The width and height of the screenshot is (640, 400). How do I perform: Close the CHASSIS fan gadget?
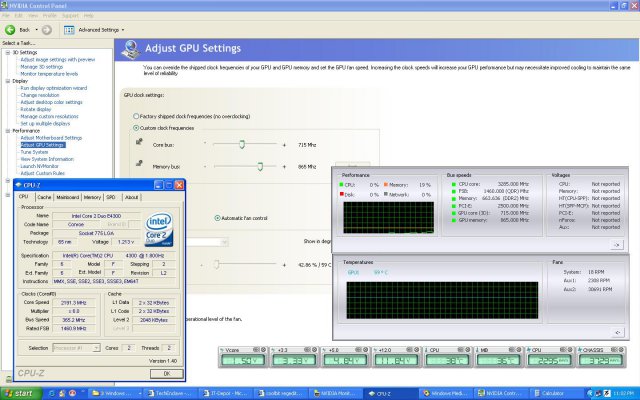click(621, 350)
